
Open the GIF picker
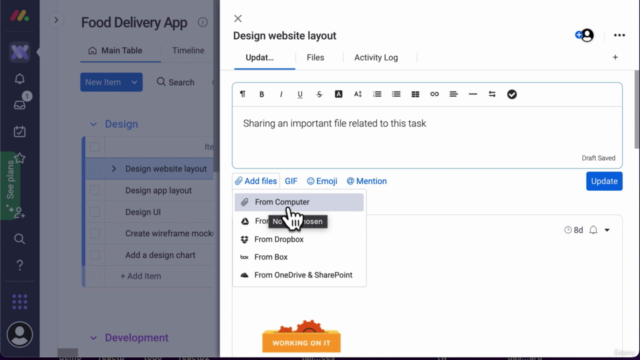tap(291, 181)
